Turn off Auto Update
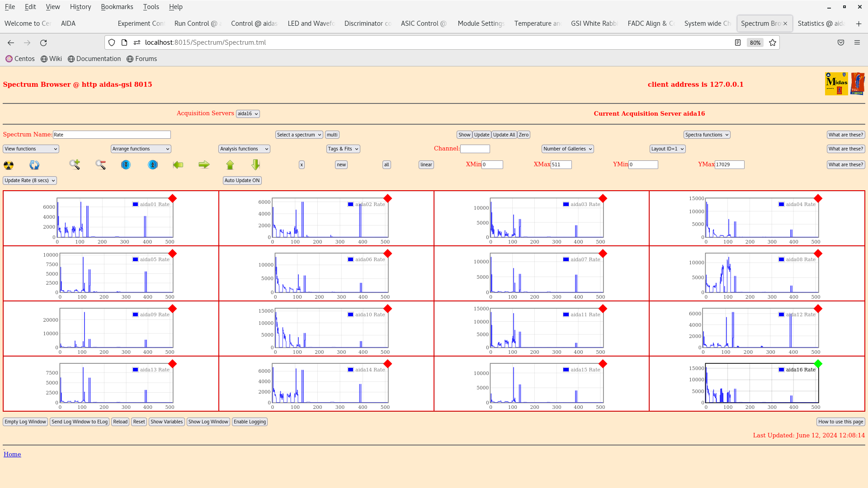The height and width of the screenshot is (488, 868). pyautogui.click(x=242, y=180)
